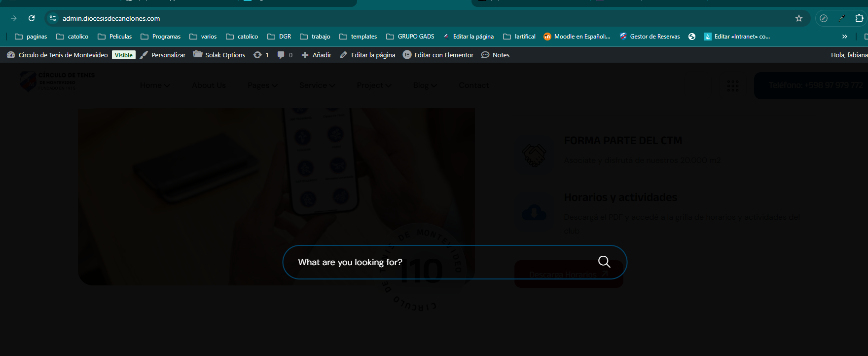
Task: Open the grid menu icon in site header
Action: (x=733, y=86)
